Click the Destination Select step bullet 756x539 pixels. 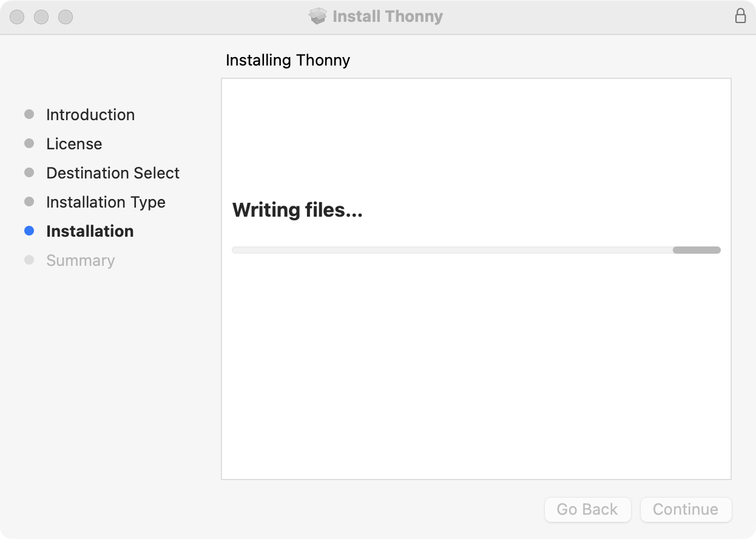click(29, 172)
